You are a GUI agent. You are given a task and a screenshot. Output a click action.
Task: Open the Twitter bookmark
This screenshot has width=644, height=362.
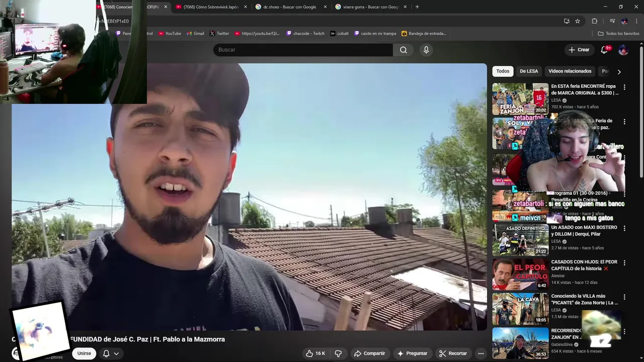219,34
